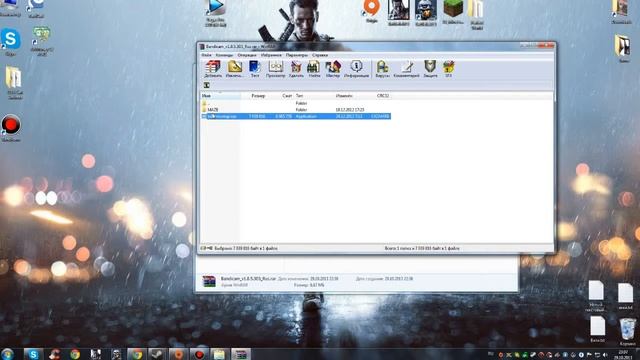
Task: Click the Steam icon in the taskbar
Action: click(x=157, y=354)
